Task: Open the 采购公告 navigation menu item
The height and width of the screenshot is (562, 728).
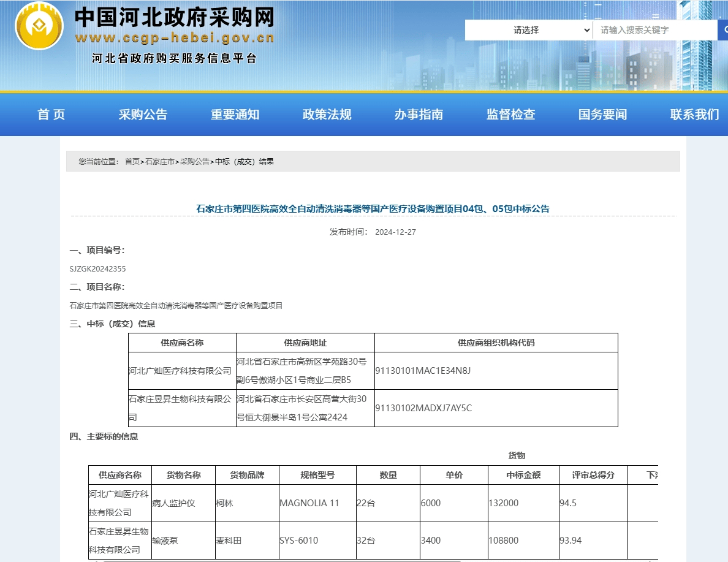Action: tap(143, 114)
